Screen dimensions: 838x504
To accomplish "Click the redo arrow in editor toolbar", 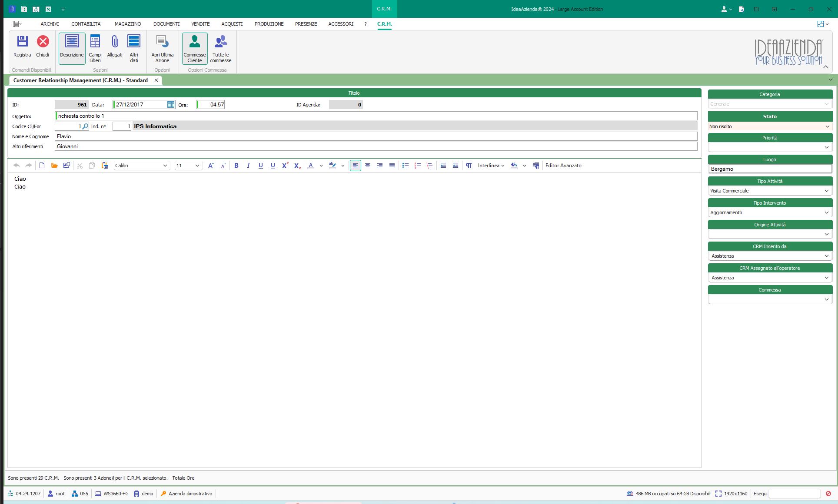I will coord(29,166).
